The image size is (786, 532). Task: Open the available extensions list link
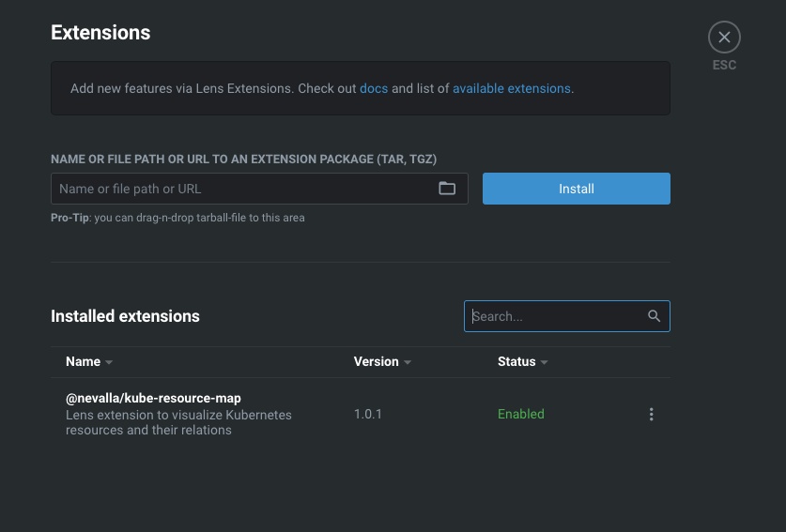click(x=511, y=88)
